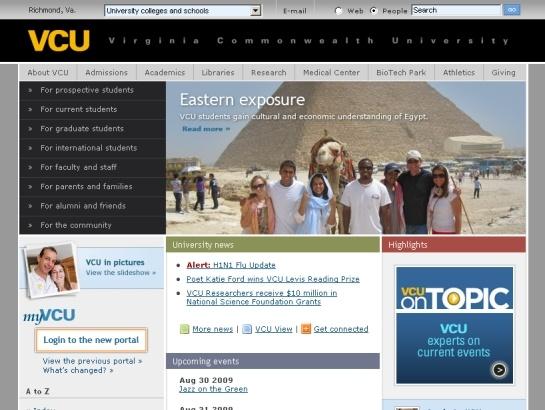Go to the Athletics section
Viewport: 545px width, 410px height.
[459, 73]
